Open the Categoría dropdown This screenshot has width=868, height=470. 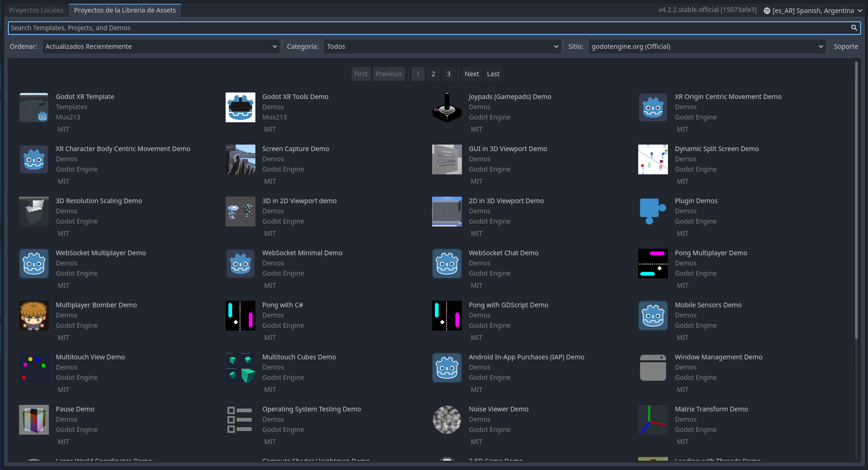(442, 46)
